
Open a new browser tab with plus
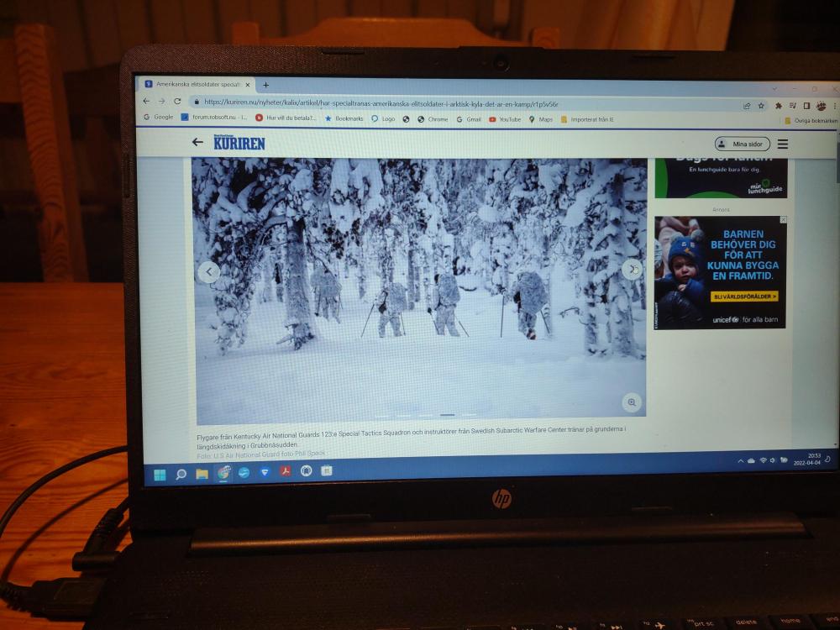[266, 85]
